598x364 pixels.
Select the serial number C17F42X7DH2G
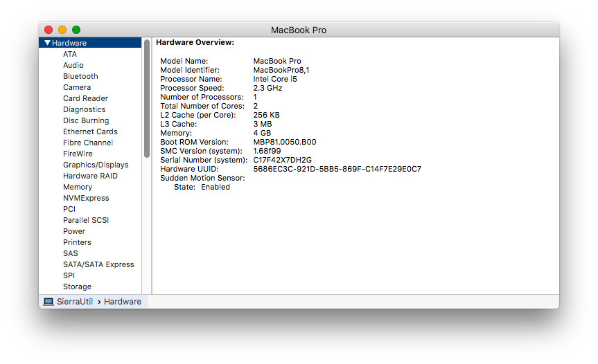[282, 160]
